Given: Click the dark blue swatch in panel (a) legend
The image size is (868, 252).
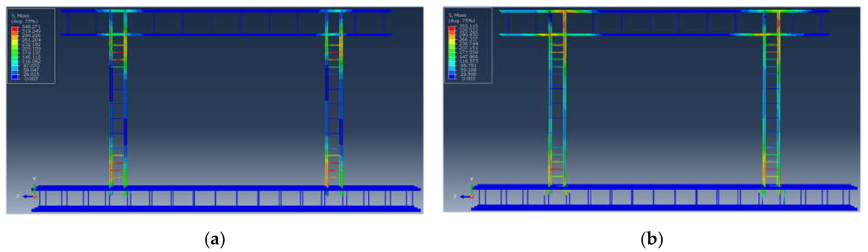Looking at the screenshot, I should (15, 77).
